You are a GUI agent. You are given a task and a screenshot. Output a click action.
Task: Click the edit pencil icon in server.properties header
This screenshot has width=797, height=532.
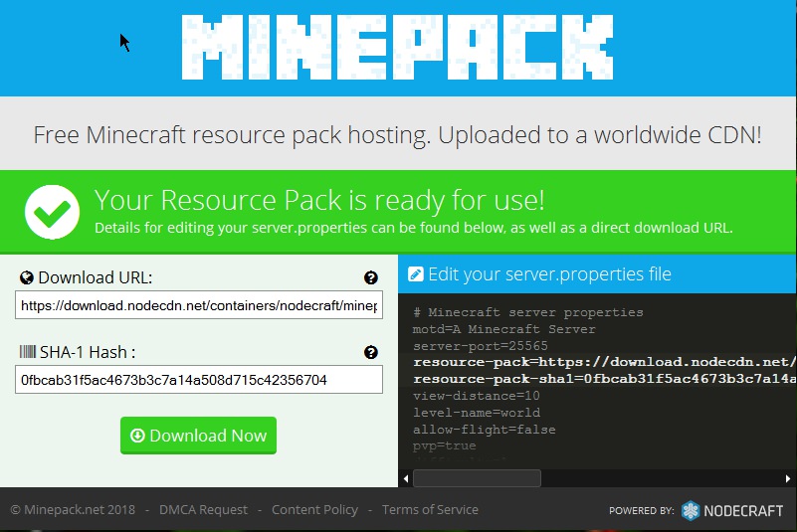click(415, 274)
